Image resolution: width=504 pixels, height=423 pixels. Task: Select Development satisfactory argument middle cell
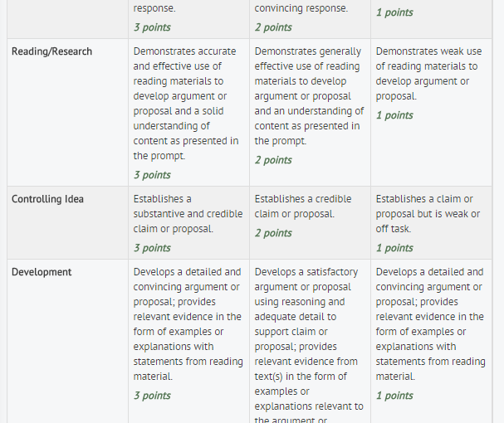[310, 341]
